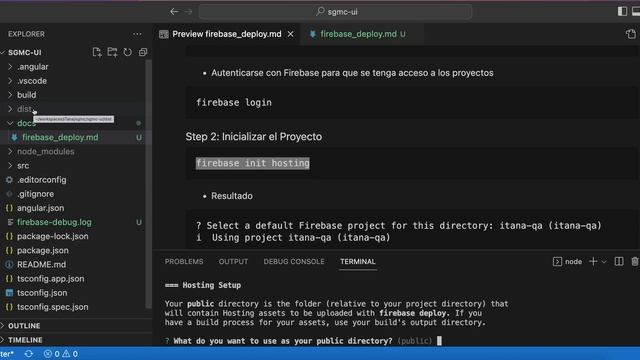The width and height of the screenshot is (640, 360).
Task: Collapse the SGMC-UI root folder
Action: click(24, 52)
